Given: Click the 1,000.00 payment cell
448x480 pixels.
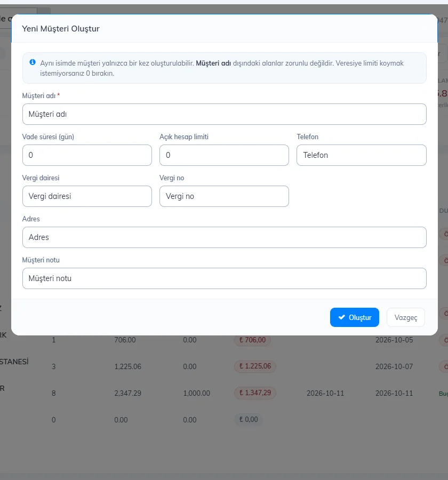Looking at the screenshot, I should (197, 393).
